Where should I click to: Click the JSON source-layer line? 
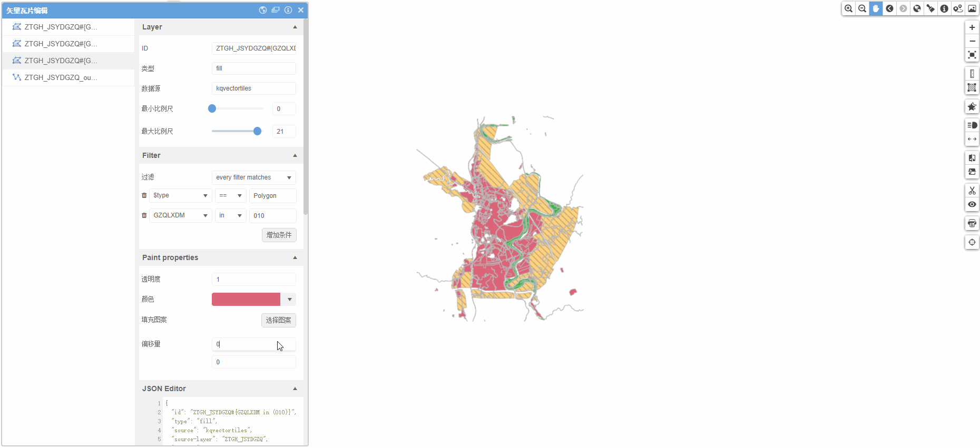(x=220, y=439)
